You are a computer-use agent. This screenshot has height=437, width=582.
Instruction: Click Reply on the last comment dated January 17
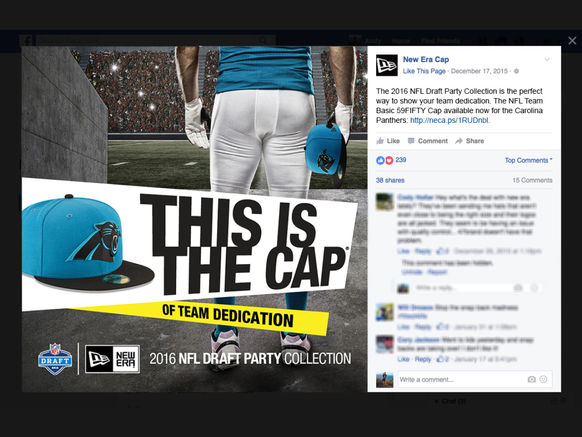[423, 359]
